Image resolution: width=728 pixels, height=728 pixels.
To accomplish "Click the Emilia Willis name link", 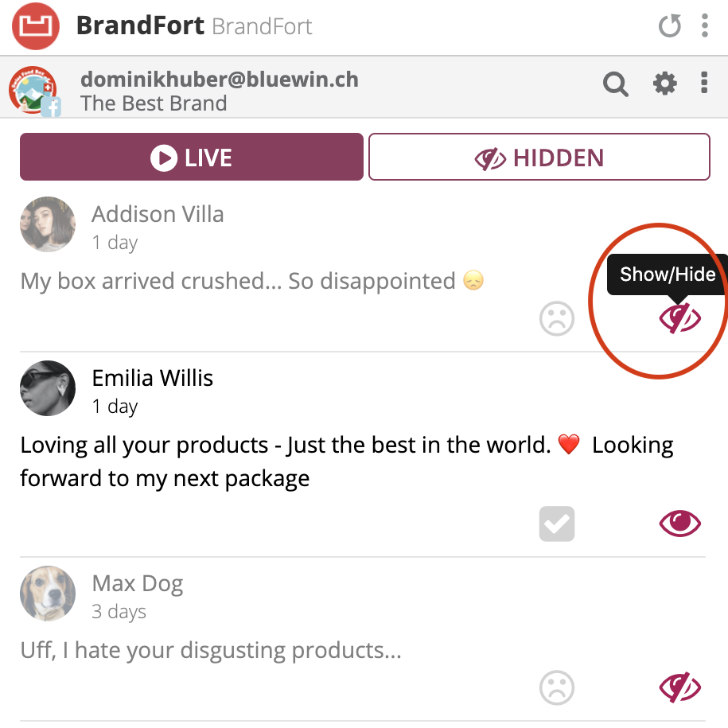I will point(152,378).
